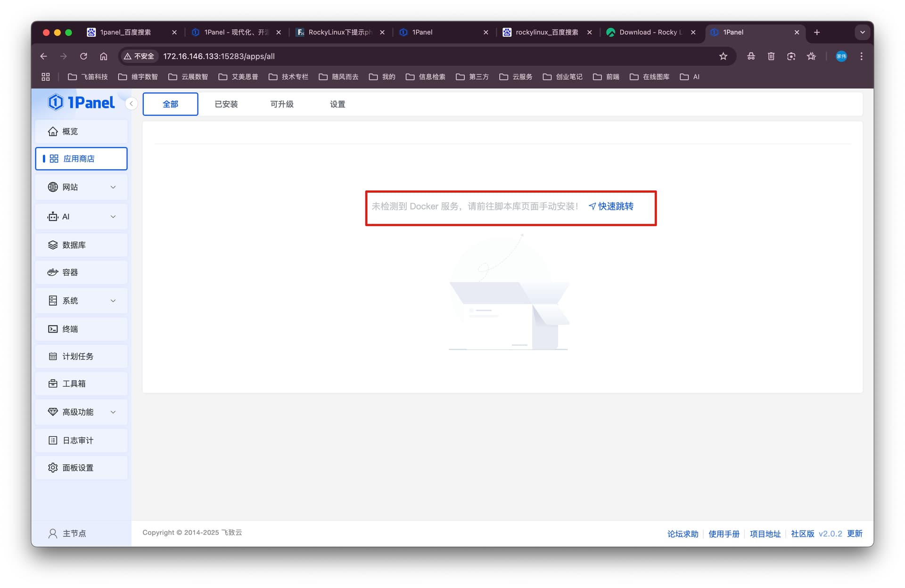Bookmark this page with star icon
The height and width of the screenshot is (588, 905).
click(723, 56)
